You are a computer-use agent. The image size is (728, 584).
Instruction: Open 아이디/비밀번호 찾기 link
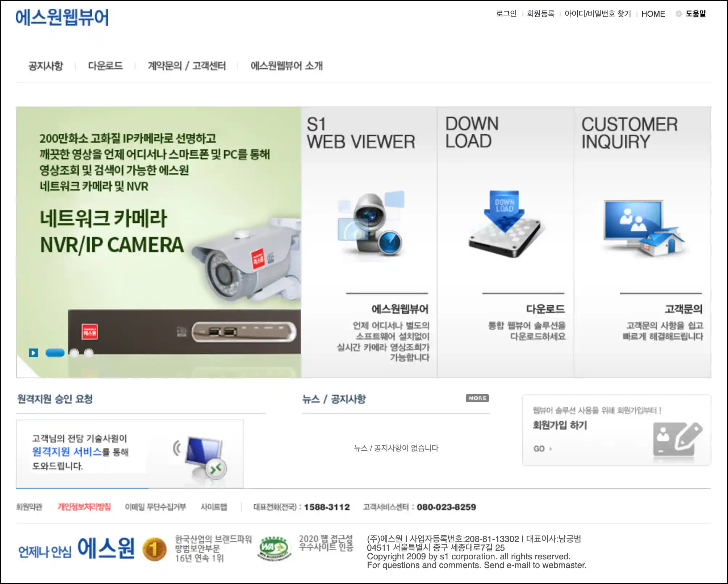tap(598, 14)
